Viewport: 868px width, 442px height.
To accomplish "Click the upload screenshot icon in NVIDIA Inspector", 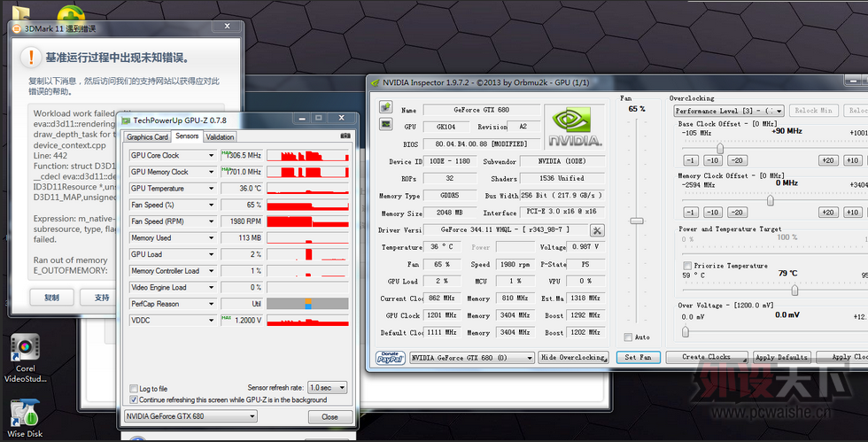I will click(x=386, y=106).
